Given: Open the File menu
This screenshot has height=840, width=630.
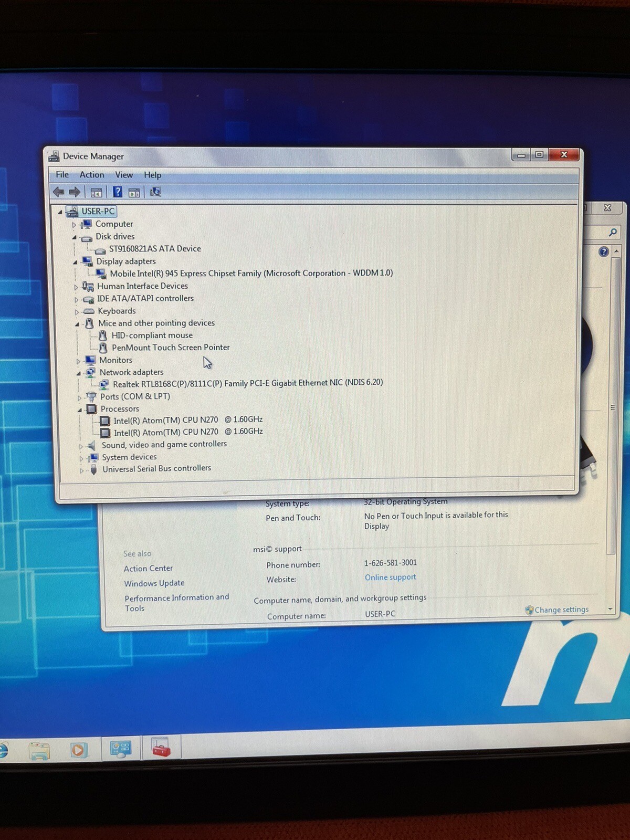Looking at the screenshot, I should pos(62,175).
